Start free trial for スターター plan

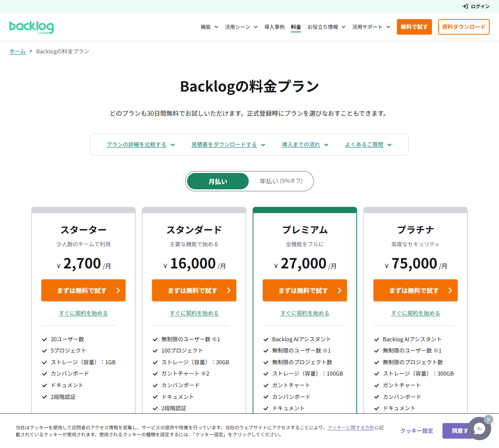click(x=83, y=290)
